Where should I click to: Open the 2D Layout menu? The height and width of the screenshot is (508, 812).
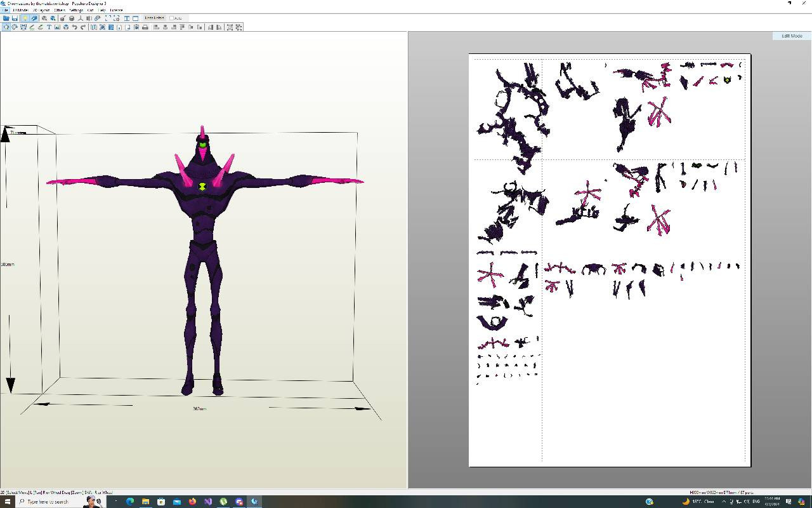(x=41, y=10)
